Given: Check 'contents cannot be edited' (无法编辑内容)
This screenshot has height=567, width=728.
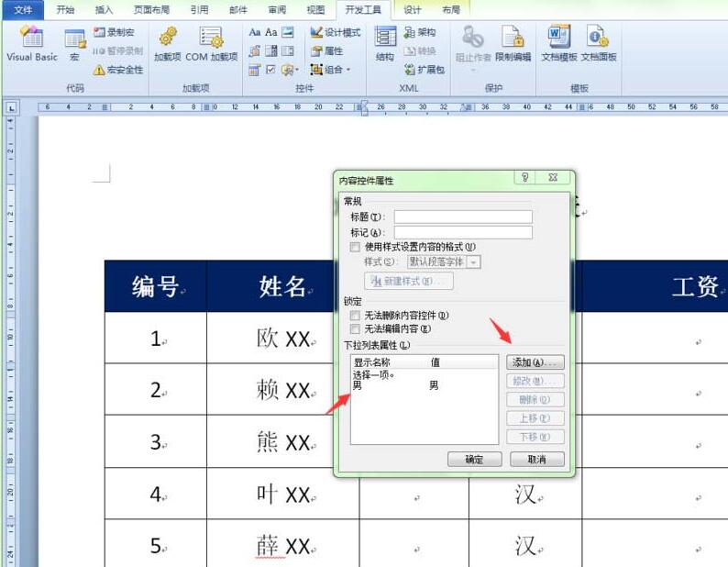Looking at the screenshot, I should pyautogui.click(x=355, y=329).
